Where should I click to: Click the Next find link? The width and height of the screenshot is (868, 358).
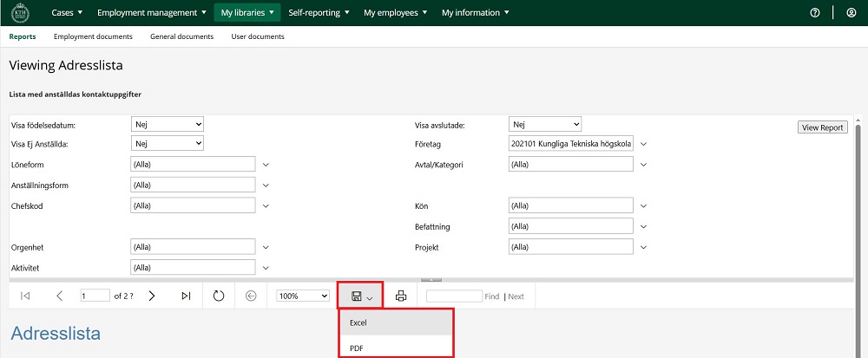(516, 296)
